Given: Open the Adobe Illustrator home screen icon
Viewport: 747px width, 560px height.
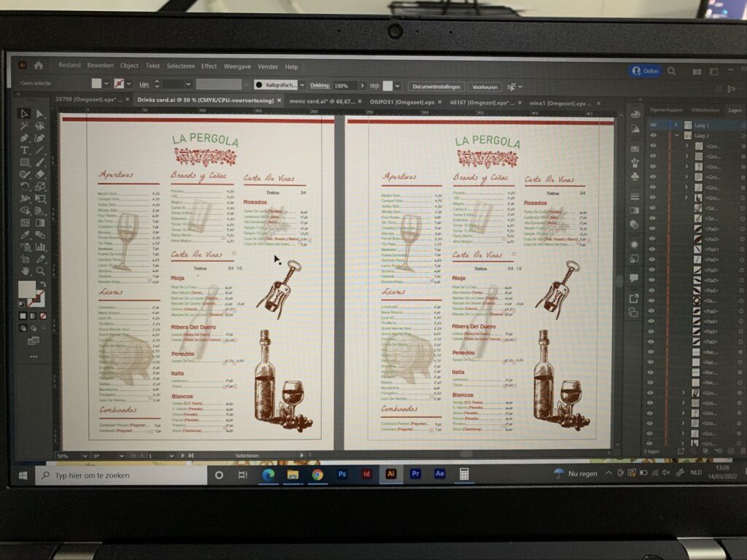Looking at the screenshot, I should point(38,66).
